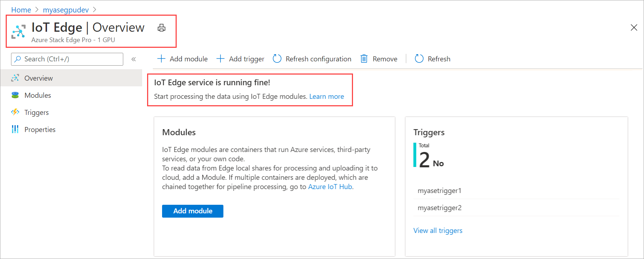The height and width of the screenshot is (259, 644).
Task: Open View all triggers link
Action: tap(438, 231)
